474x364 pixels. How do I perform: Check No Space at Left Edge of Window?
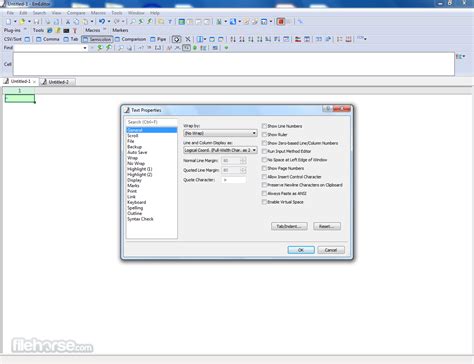(x=264, y=160)
